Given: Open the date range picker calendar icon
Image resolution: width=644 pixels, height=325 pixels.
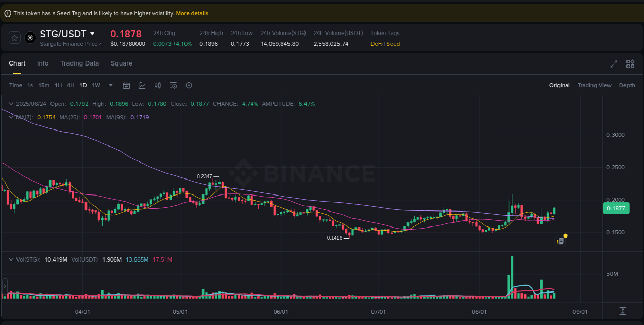Looking at the screenshot, I should tap(126, 85).
